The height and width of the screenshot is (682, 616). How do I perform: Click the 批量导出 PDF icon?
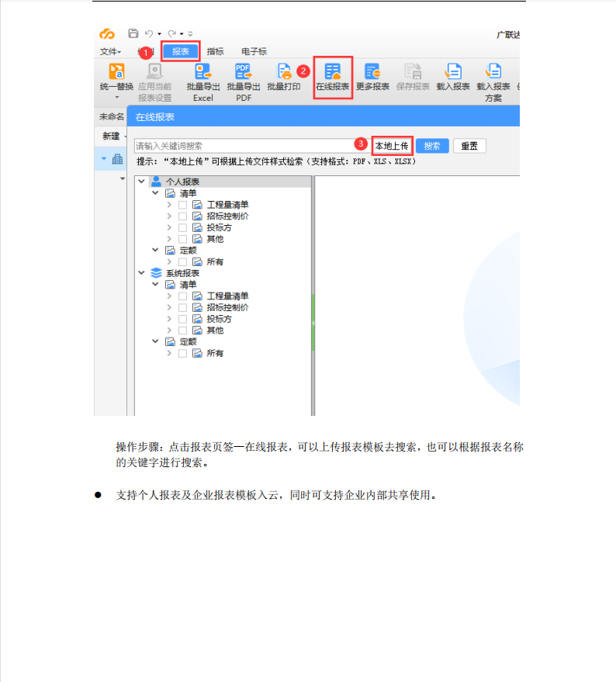244,72
